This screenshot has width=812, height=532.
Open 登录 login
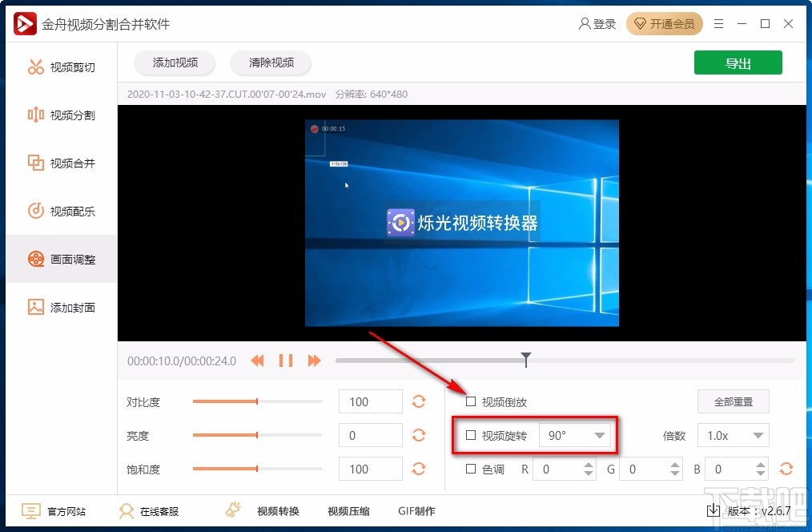point(597,24)
